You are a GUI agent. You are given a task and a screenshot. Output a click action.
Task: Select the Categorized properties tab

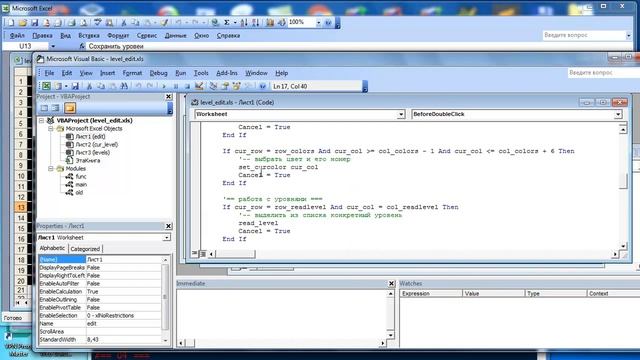tap(85, 249)
